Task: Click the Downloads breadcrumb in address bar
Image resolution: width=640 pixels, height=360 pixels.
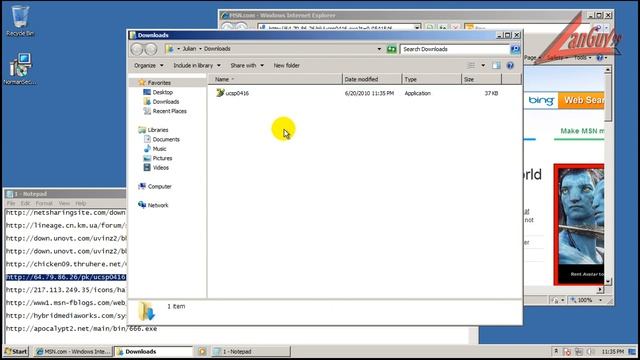Action: coord(217,49)
